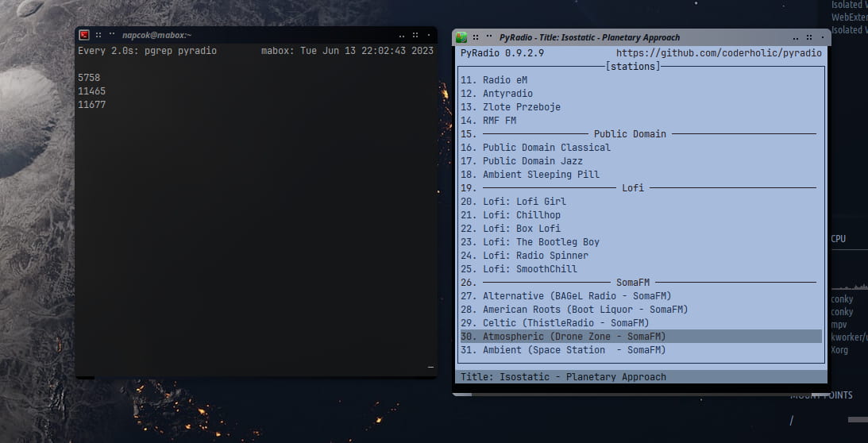
Task: Open the PyRadio window's green app icon menu
Action: [x=461, y=37]
